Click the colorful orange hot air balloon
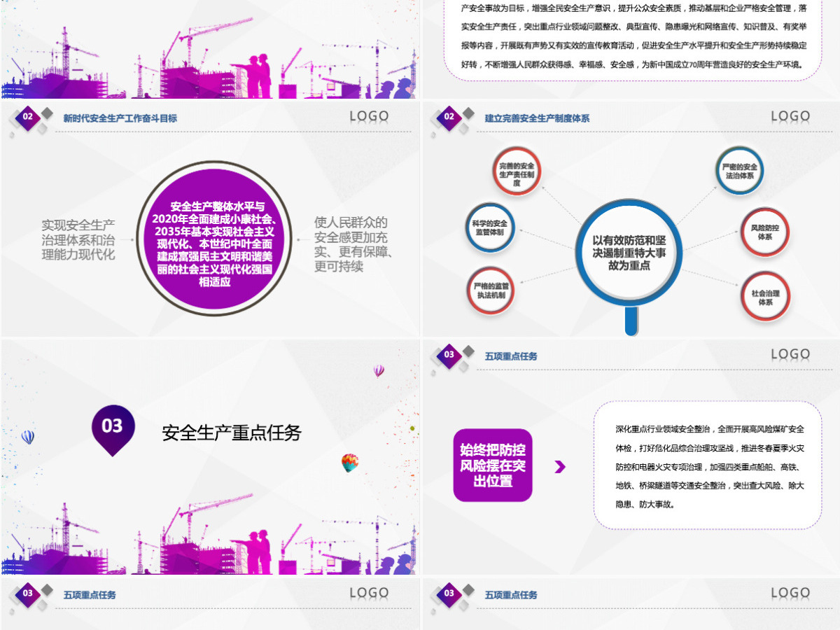 tap(350, 463)
